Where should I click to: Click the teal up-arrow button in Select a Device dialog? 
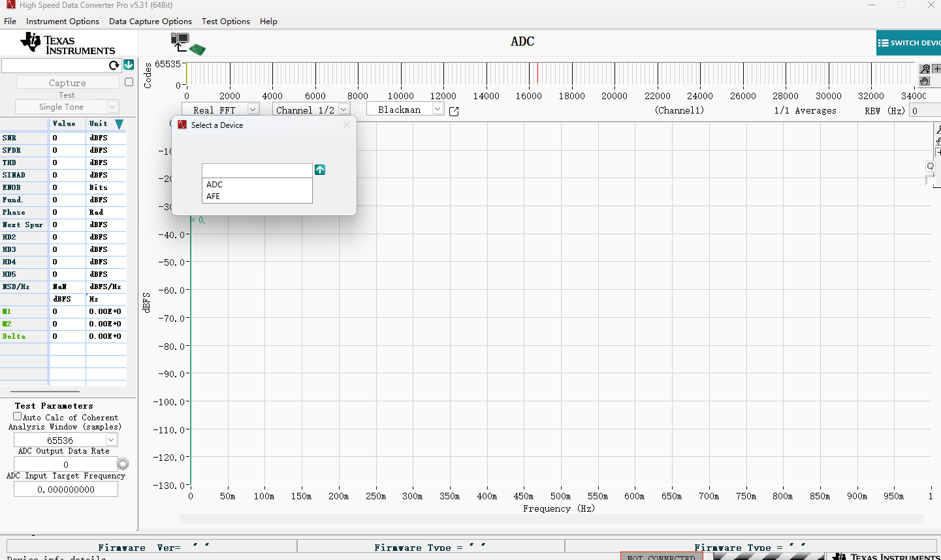point(320,170)
